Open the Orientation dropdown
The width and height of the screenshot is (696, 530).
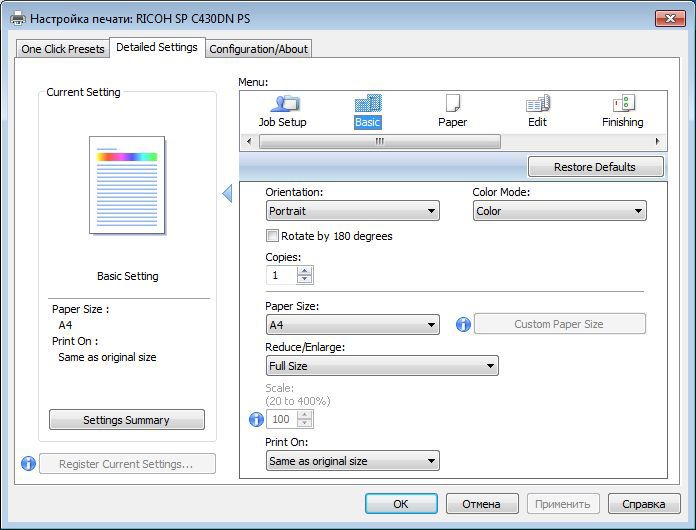(x=353, y=211)
